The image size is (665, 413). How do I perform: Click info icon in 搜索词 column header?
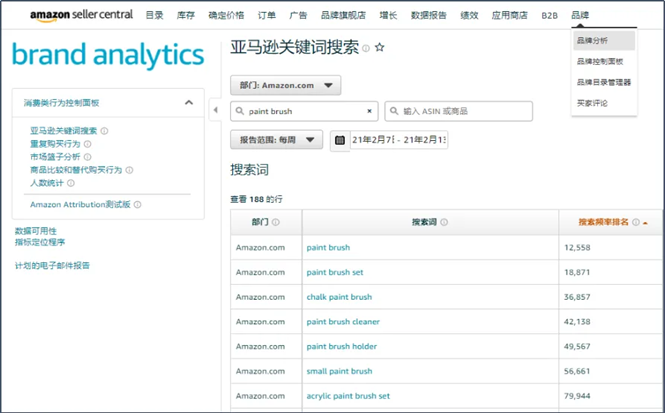pos(444,222)
